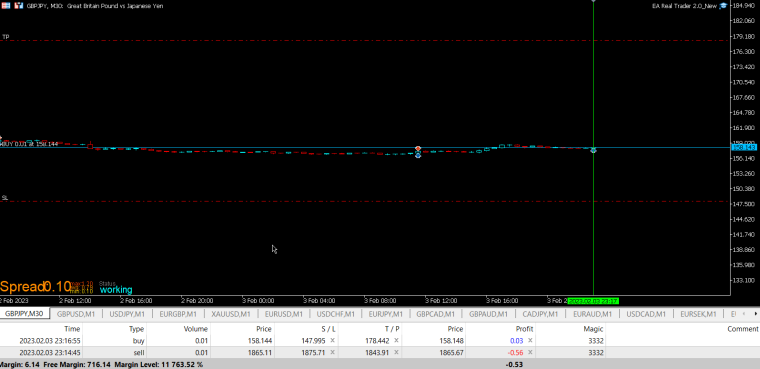Switch to the USDJPY,M1 chart tab
Image resolution: width=760 pixels, height=369 pixels.
tap(127, 314)
